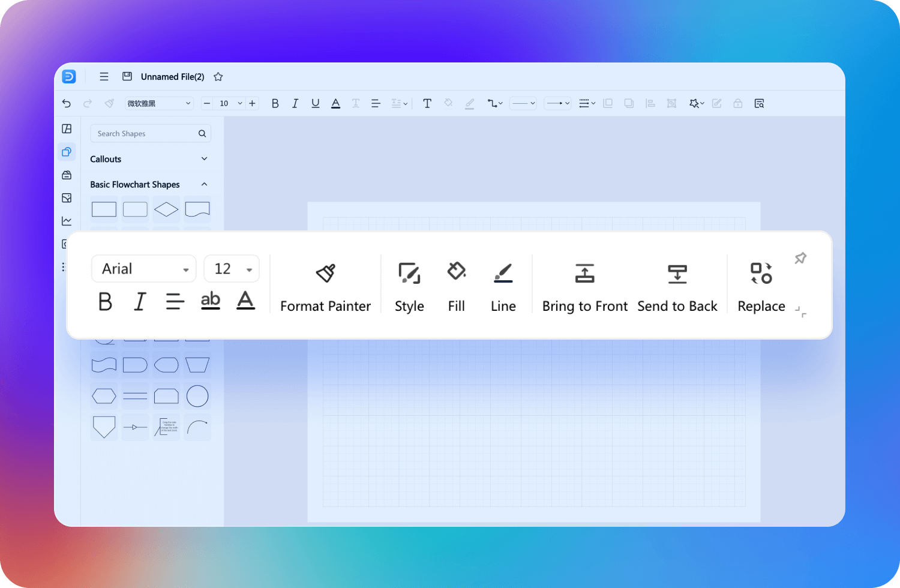Select the Fill bucket tool

coord(457,271)
